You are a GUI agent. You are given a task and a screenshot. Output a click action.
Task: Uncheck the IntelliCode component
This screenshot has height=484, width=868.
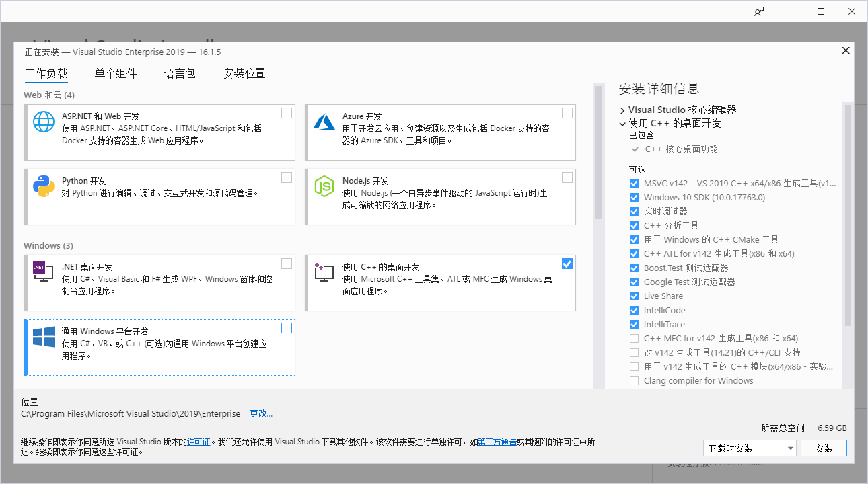tap(634, 310)
